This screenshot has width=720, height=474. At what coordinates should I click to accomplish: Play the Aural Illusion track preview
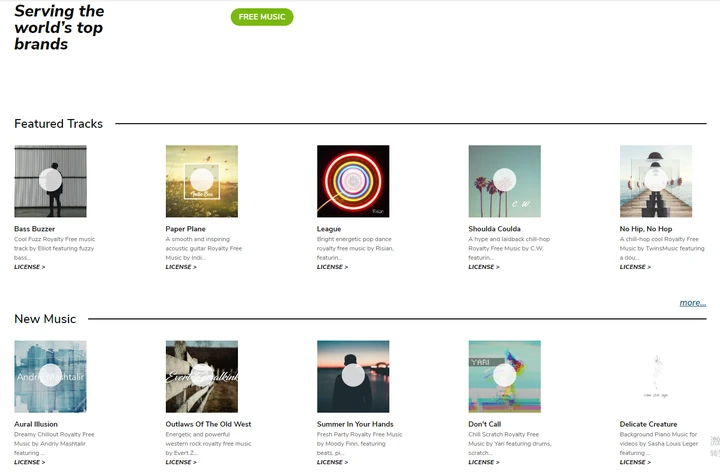(x=51, y=375)
